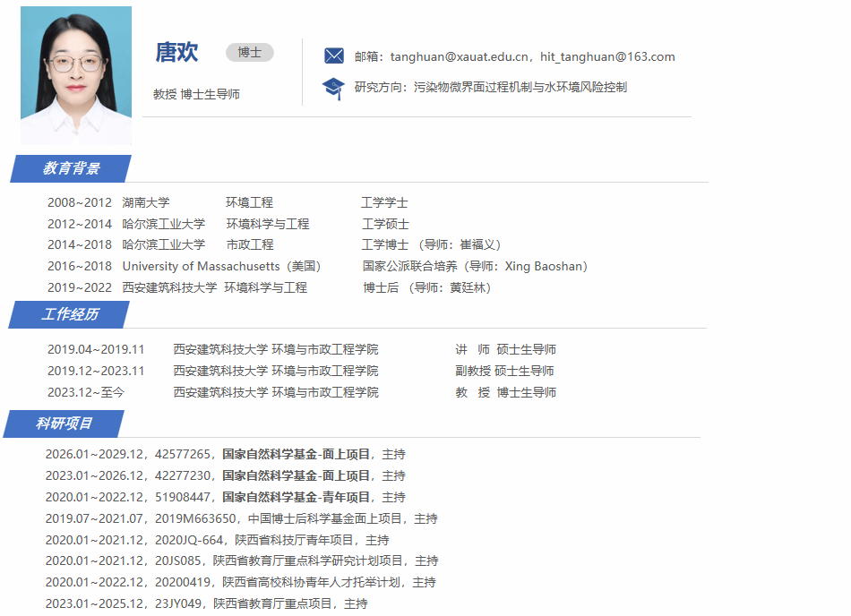Click the name heading 唐欢
851x616 pixels.
[176, 53]
